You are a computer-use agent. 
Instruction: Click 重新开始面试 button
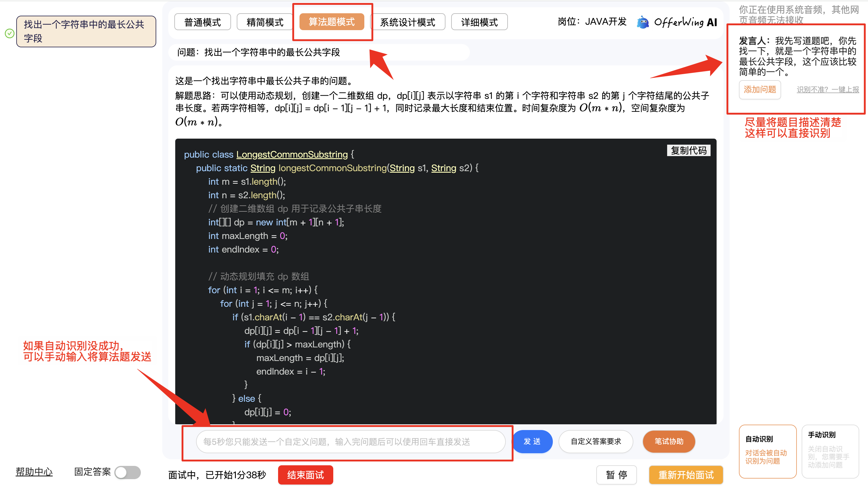tap(686, 475)
